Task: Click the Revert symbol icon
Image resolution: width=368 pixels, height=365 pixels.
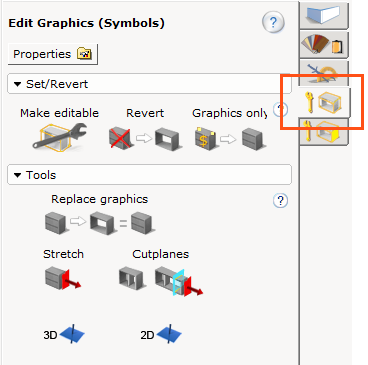Action: (x=145, y=138)
